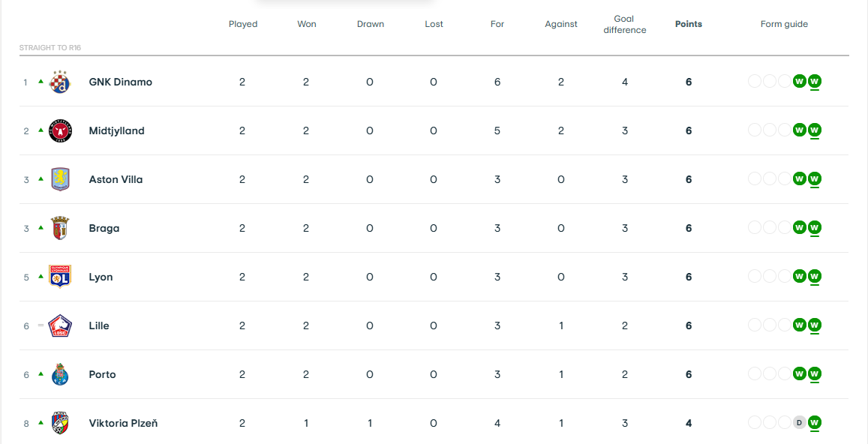868x444 pixels.
Task: Click the equals position marker beside Lille
Action: [x=41, y=325]
